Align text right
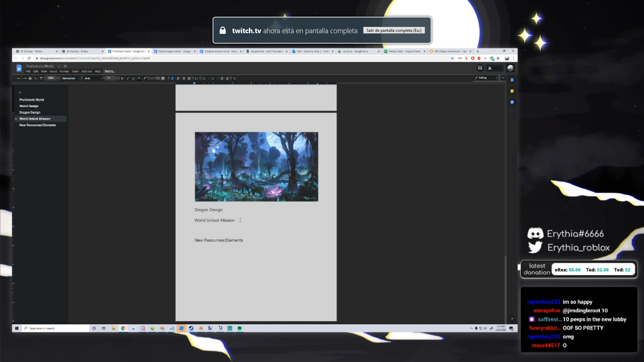This screenshot has width=644, height=362. (183, 78)
